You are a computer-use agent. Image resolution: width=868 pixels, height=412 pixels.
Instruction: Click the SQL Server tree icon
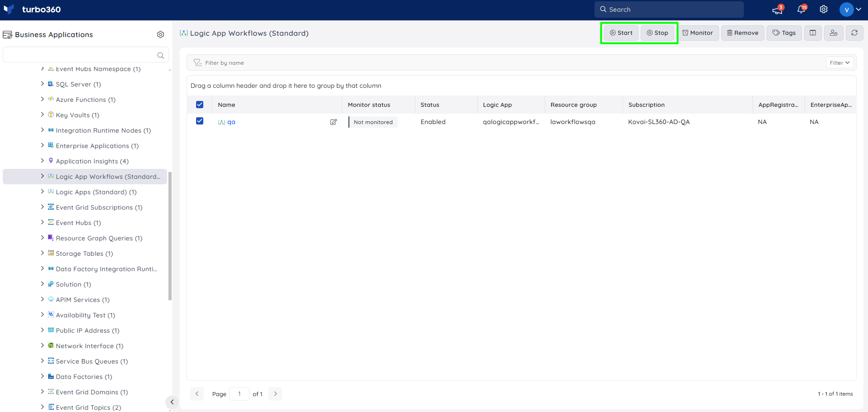[x=51, y=84]
